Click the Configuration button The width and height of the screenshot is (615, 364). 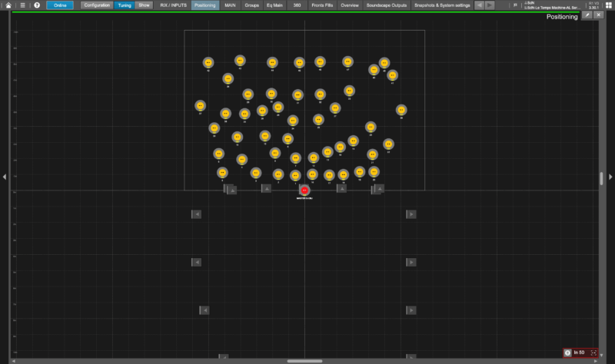click(x=97, y=5)
